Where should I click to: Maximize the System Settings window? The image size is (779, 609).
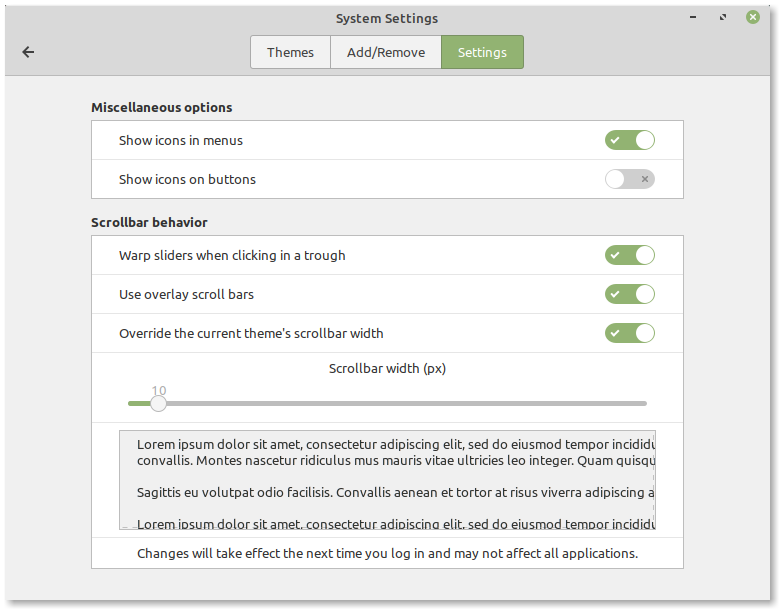tap(722, 18)
